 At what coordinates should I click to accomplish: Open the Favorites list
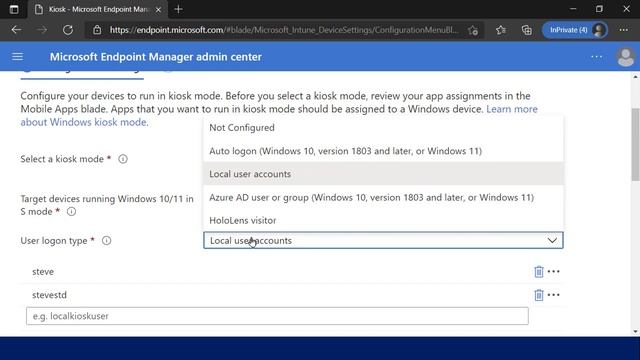click(501, 30)
